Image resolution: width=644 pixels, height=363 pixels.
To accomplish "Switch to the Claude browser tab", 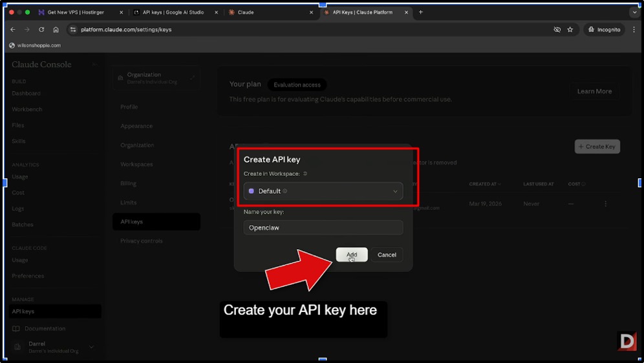I will pyautogui.click(x=246, y=12).
